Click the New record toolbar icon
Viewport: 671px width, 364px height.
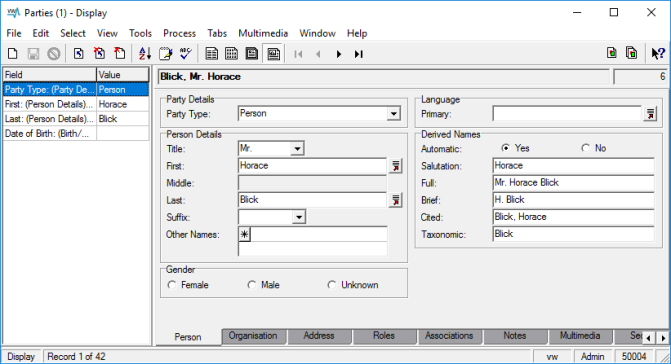(12, 54)
